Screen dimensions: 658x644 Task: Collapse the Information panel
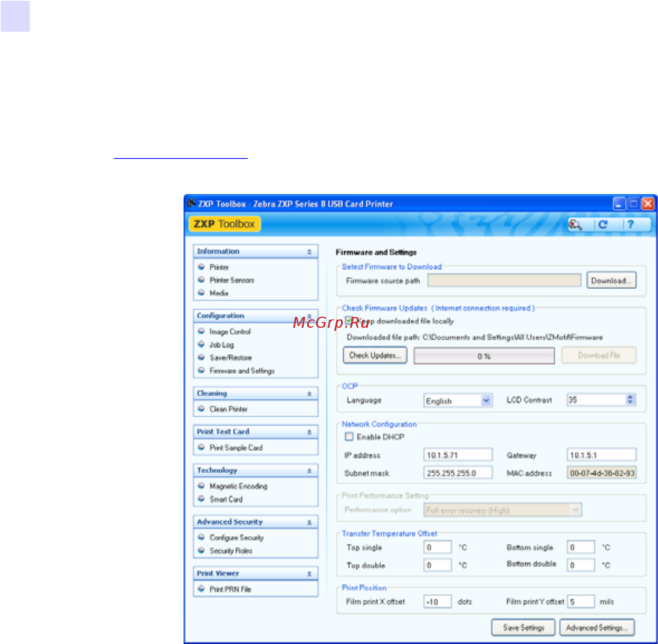[309, 252]
